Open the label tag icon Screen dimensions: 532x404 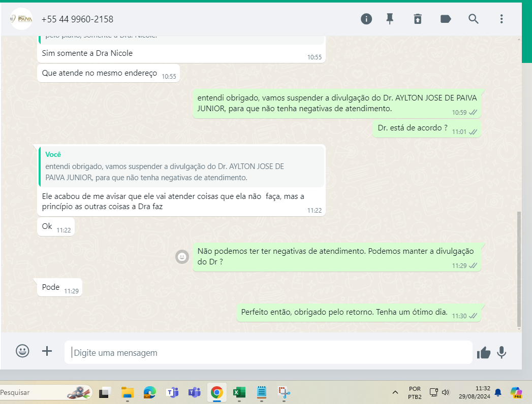(446, 19)
